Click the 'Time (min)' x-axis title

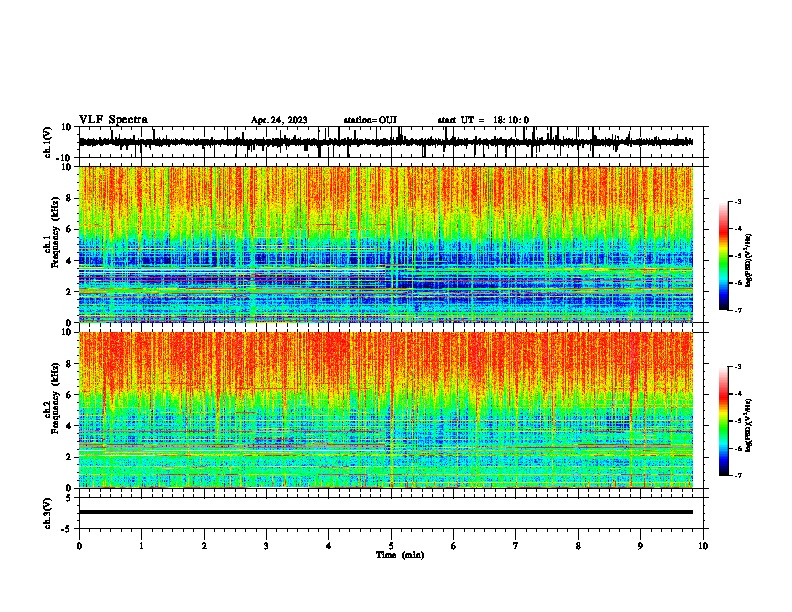click(x=400, y=555)
